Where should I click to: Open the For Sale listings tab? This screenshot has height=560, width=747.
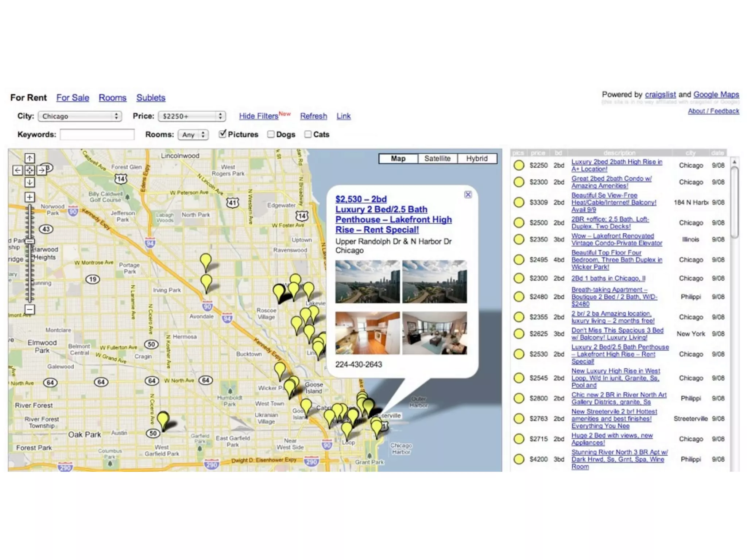coord(73,98)
